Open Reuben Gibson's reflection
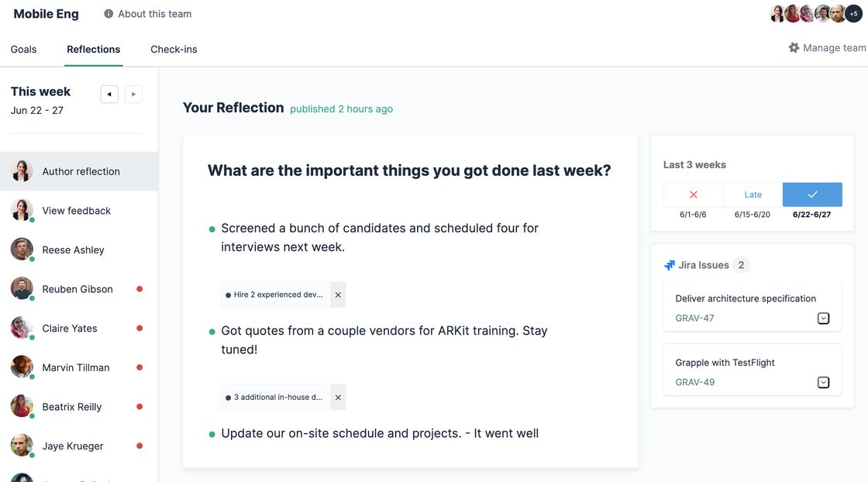The image size is (868, 482). [x=77, y=289]
